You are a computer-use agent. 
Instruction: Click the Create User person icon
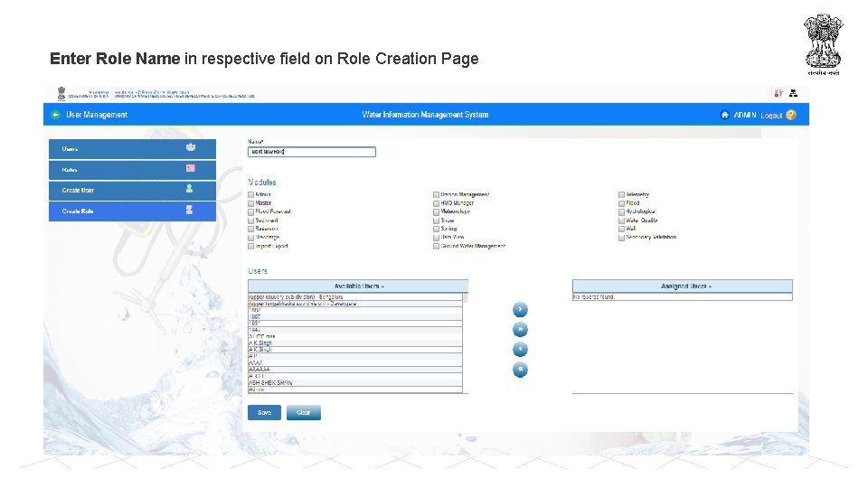(x=189, y=189)
